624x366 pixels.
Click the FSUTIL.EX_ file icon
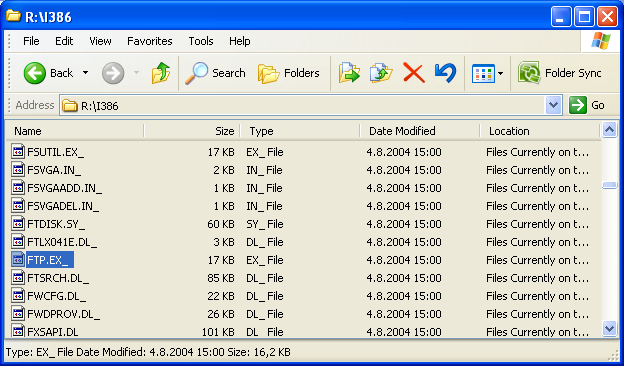click(18, 152)
